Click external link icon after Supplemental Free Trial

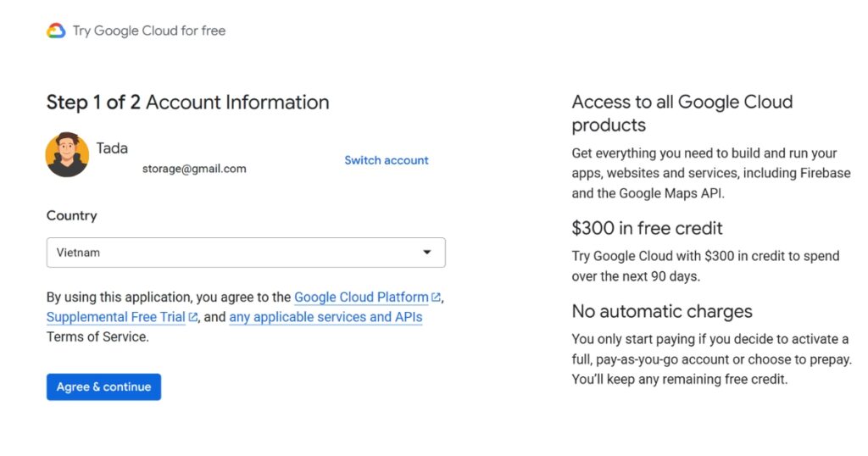[x=193, y=317]
